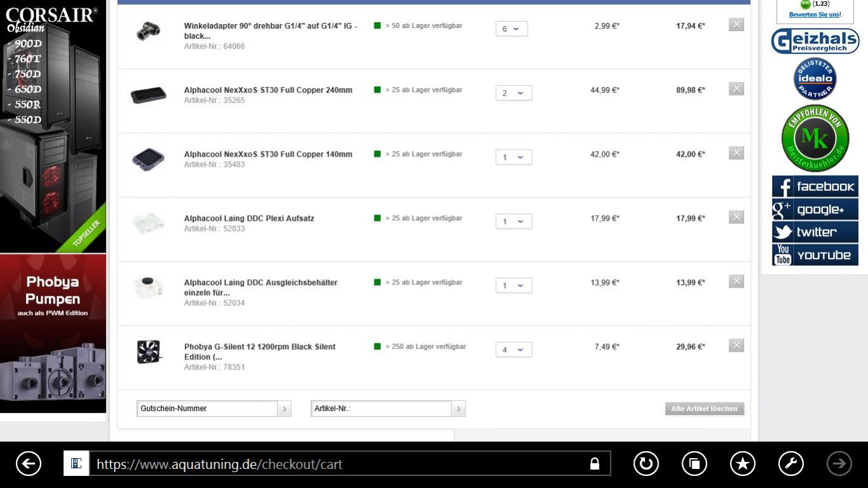
Task: Open the Phobya G-Silent fan thumbnail
Action: (x=148, y=352)
